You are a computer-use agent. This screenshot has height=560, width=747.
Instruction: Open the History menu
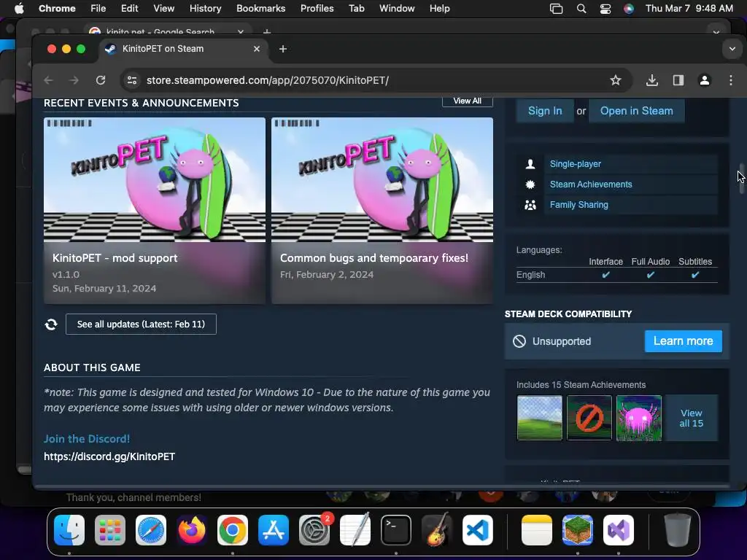[205, 9]
